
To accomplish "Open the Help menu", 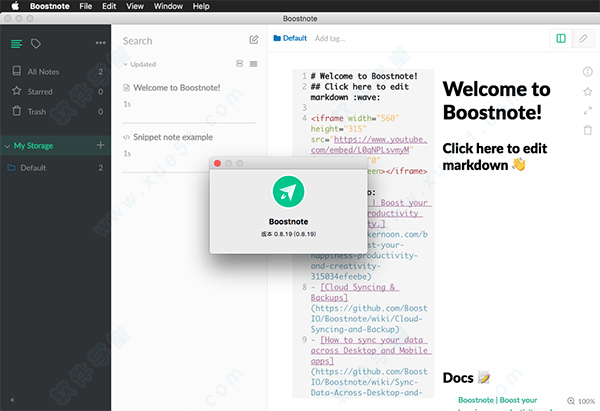I will coord(201,6).
